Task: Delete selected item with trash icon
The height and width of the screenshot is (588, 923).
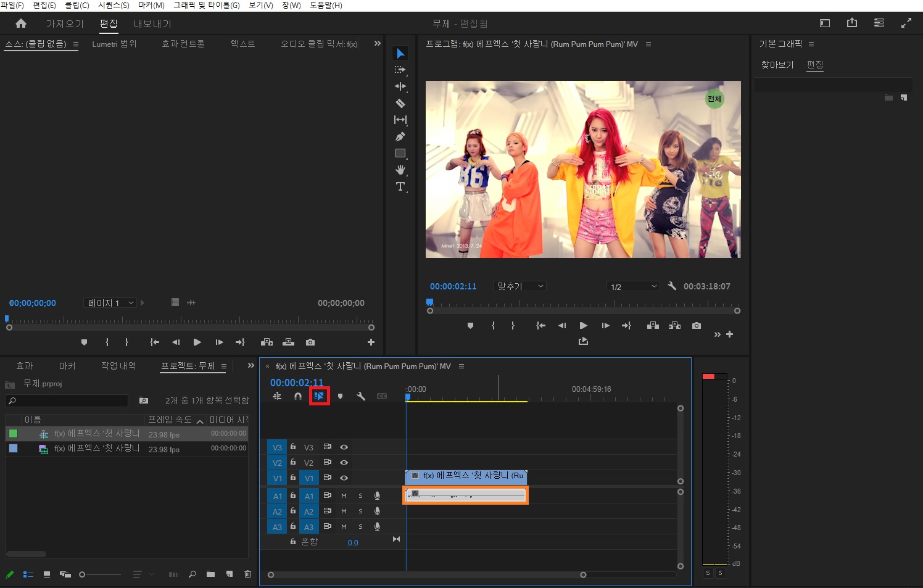Action: (247, 574)
